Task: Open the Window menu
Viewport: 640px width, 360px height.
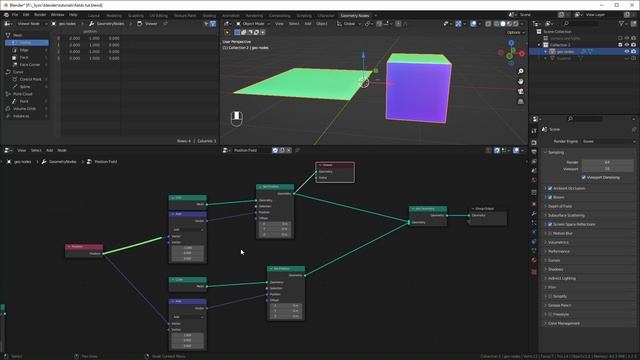Action: (58, 15)
